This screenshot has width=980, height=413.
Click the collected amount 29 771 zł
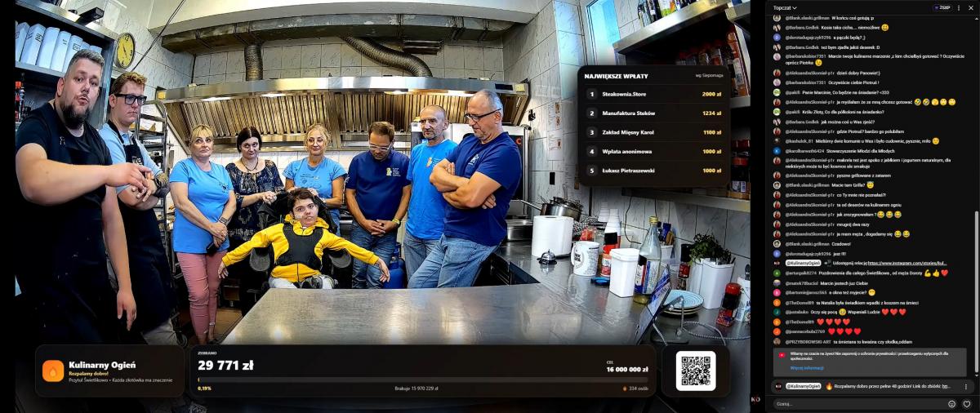(225, 366)
